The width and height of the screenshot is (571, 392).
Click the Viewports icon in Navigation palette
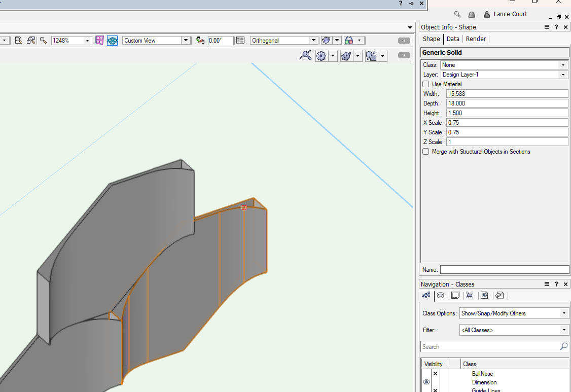point(470,295)
